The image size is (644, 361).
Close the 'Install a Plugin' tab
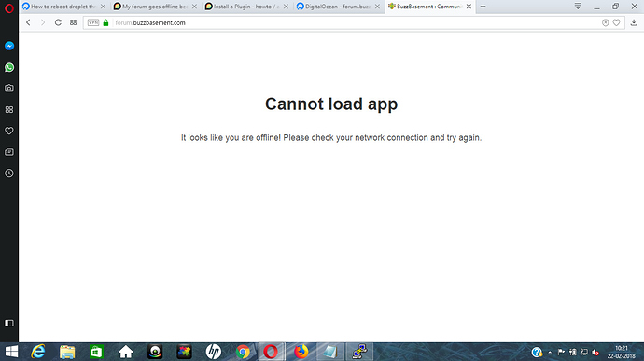pyautogui.click(x=286, y=7)
